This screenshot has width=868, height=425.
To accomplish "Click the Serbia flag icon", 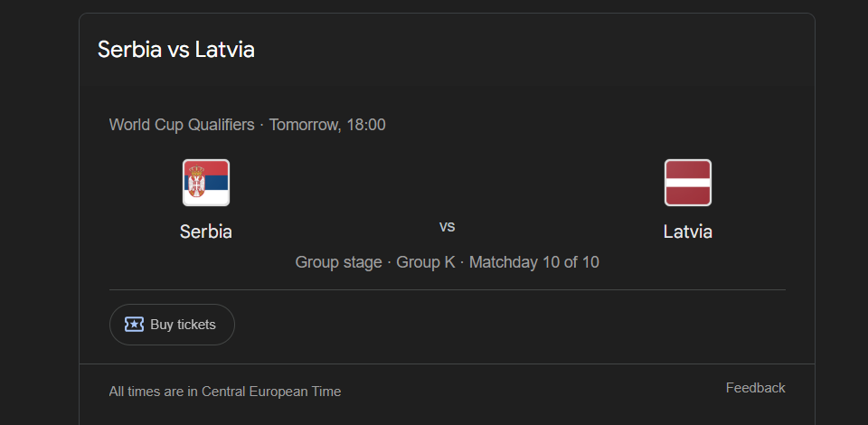I will [x=206, y=183].
